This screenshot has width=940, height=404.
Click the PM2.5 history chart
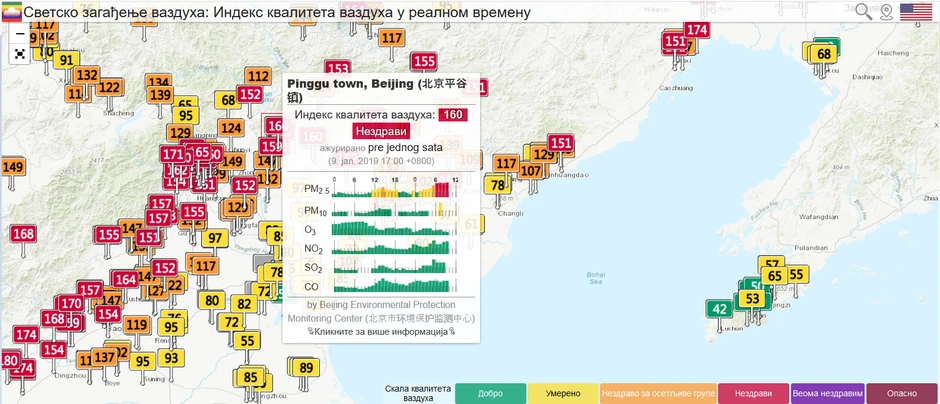[394, 188]
